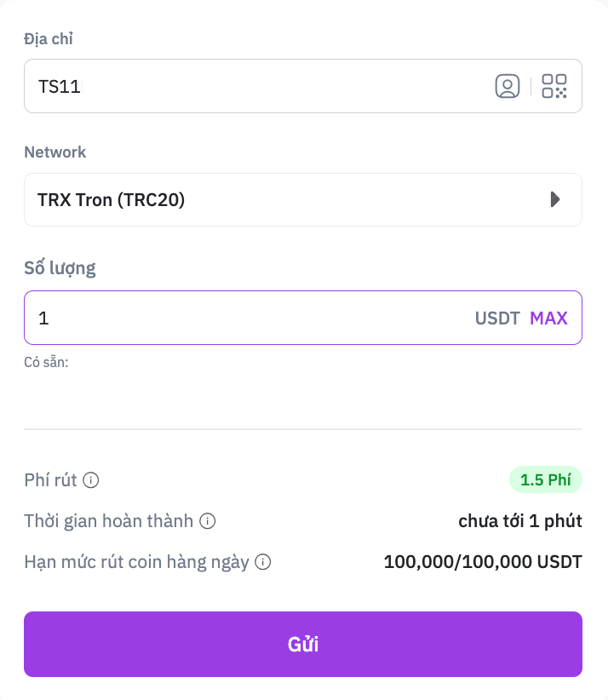Screen dimensions: 608x700
Task: Focus the Số lượng amount input
Action: [x=247, y=318]
